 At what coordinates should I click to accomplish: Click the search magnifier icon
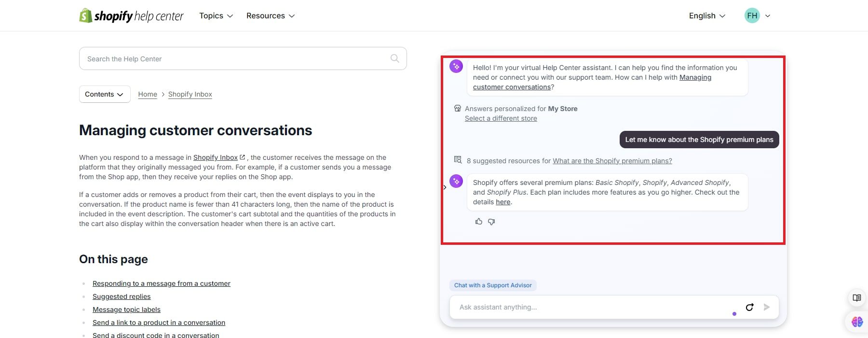(x=394, y=58)
